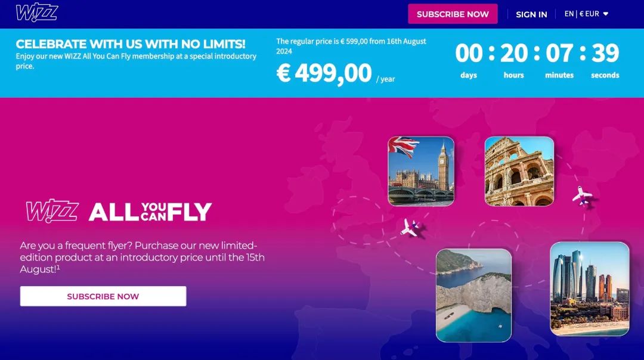
Task: Click the regular price € 599,00 notice
Action: click(351, 46)
